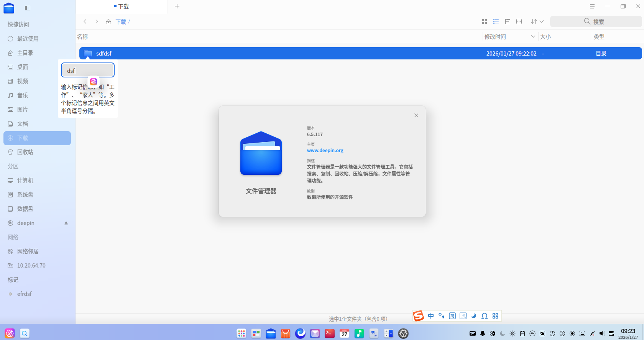Click the 下载 breadcrumb in address bar
644x340 pixels.
[x=121, y=22]
